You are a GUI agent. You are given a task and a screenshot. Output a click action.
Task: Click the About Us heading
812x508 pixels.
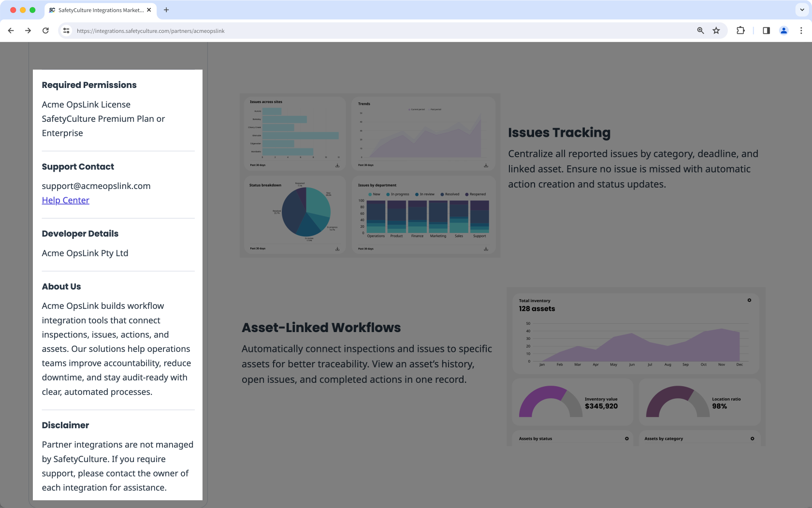[x=61, y=287]
